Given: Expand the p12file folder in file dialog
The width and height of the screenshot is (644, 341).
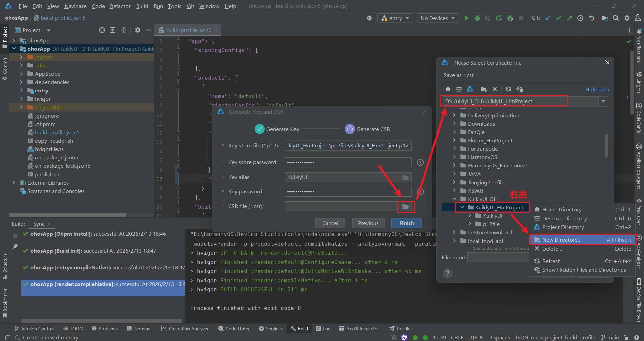Looking at the screenshot, I should [x=470, y=224].
